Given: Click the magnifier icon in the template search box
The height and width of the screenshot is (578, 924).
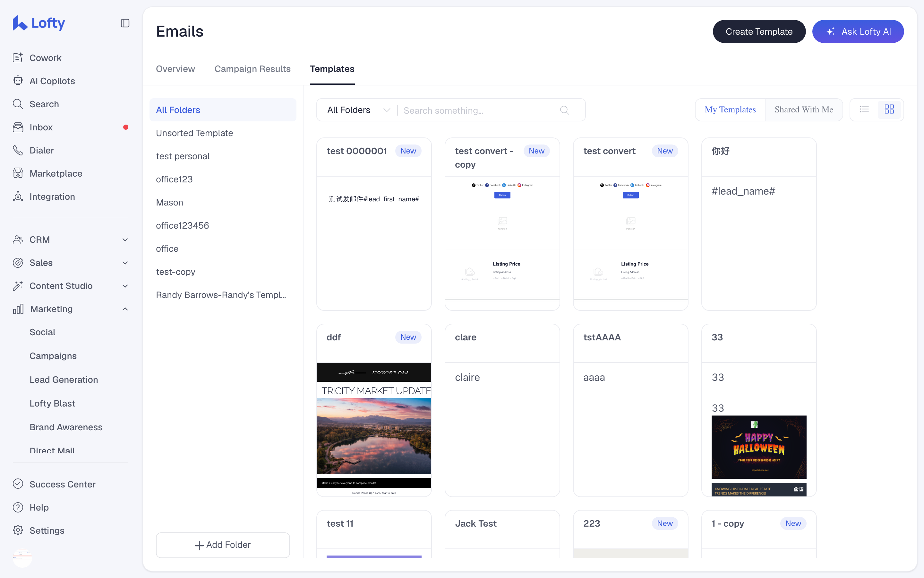Looking at the screenshot, I should point(564,110).
